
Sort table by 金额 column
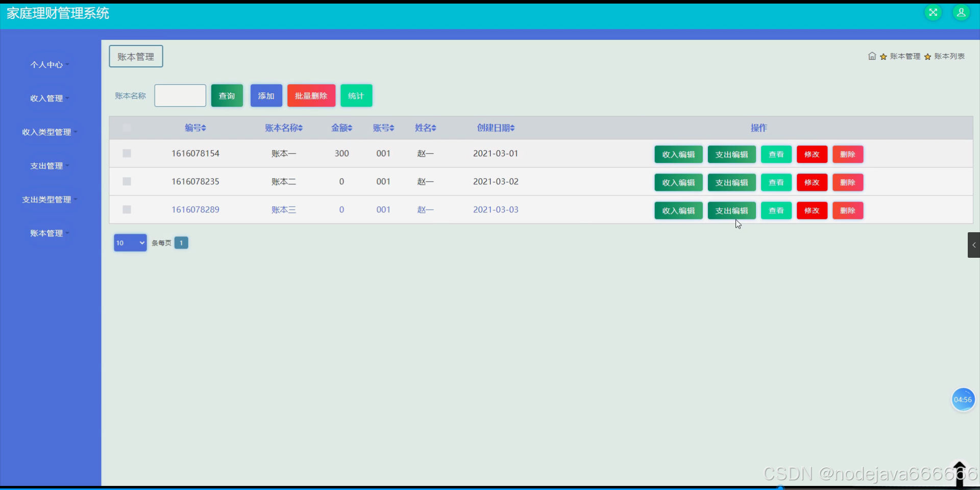pos(342,128)
